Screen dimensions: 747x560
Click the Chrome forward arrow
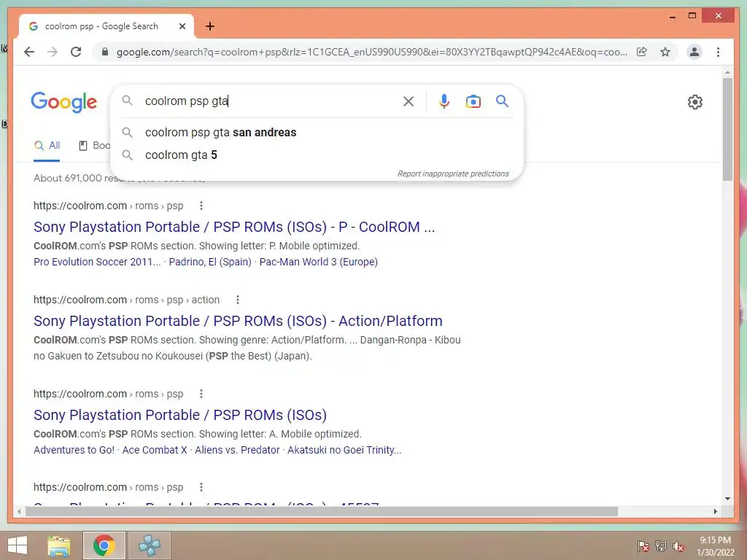[53, 52]
